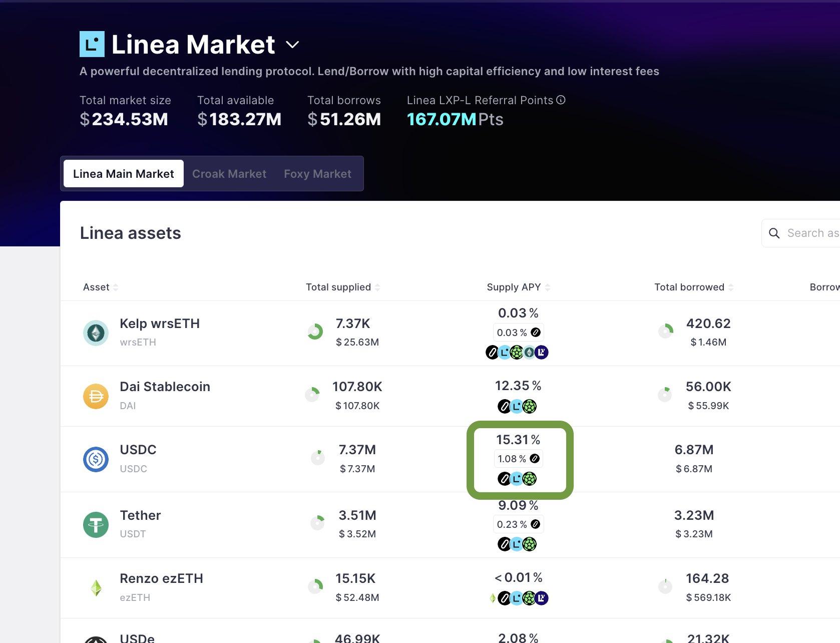Click the purple LXP-L badge under Renzo ezETH
This screenshot has width=840, height=643.
click(x=541, y=598)
